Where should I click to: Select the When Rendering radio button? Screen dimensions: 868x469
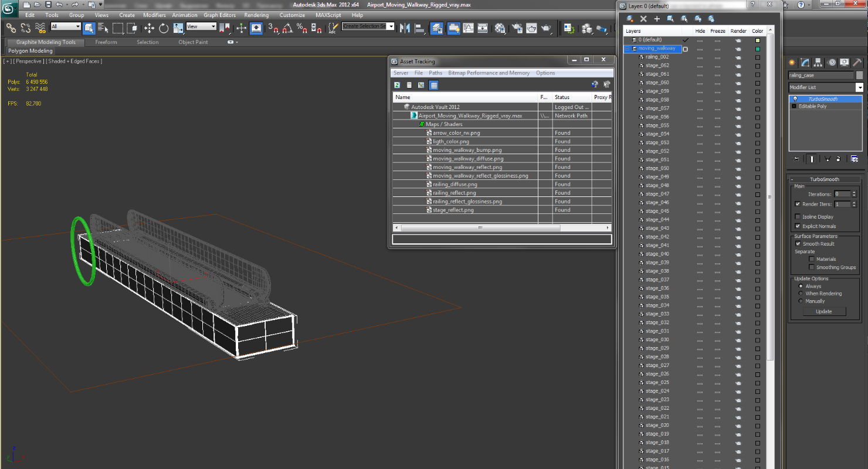coord(801,294)
